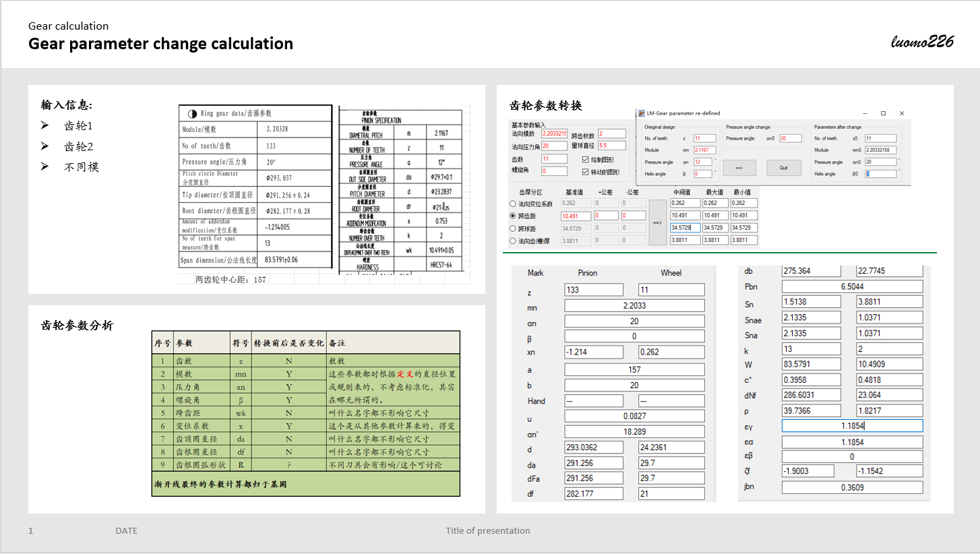Click the εα field showing 1.1854
The height and width of the screenshot is (554, 980).
click(852, 442)
